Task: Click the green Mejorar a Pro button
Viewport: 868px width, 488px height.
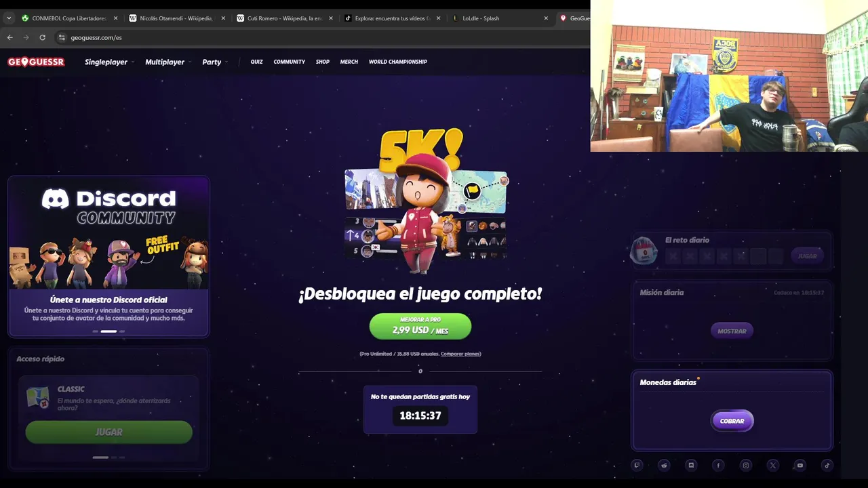Action: pyautogui.click(x=420, y=326)
